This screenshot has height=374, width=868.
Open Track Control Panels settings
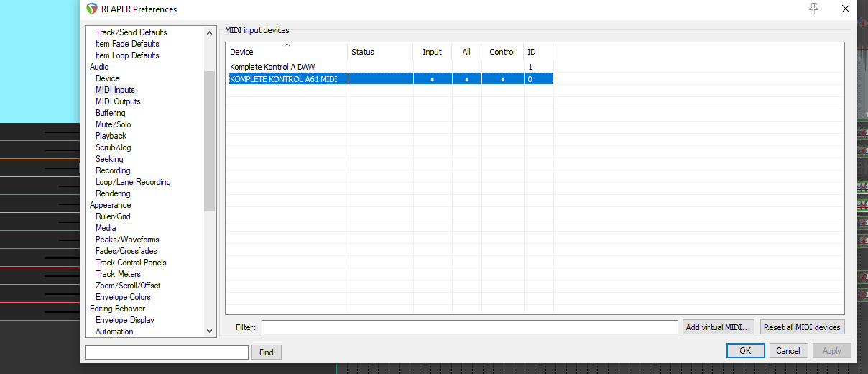131,263
